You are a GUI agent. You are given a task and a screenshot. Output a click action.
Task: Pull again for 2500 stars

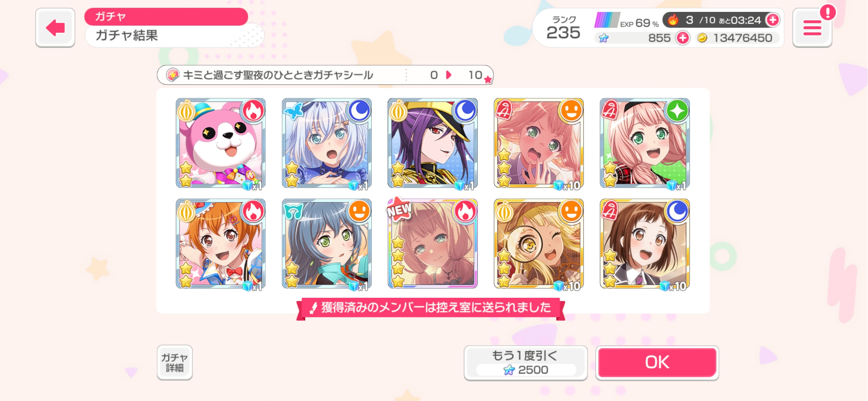point(526,363)
